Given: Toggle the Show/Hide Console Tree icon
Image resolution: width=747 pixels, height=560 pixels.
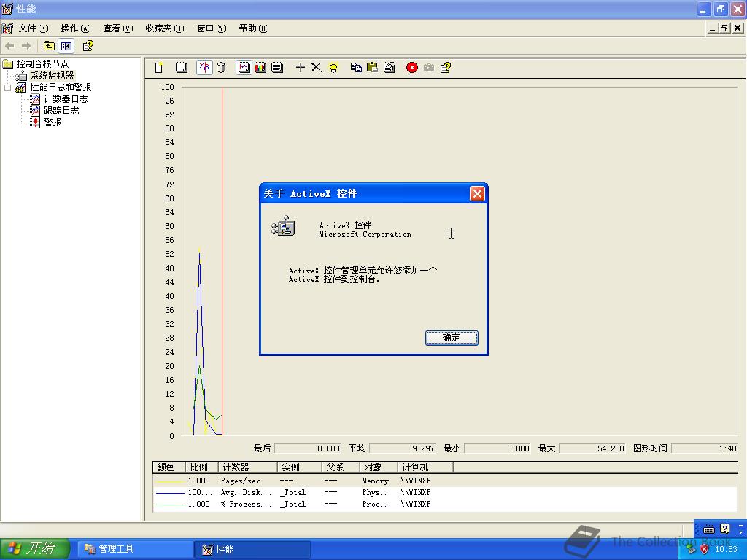Looking at the screenshot, I should 66,46.
